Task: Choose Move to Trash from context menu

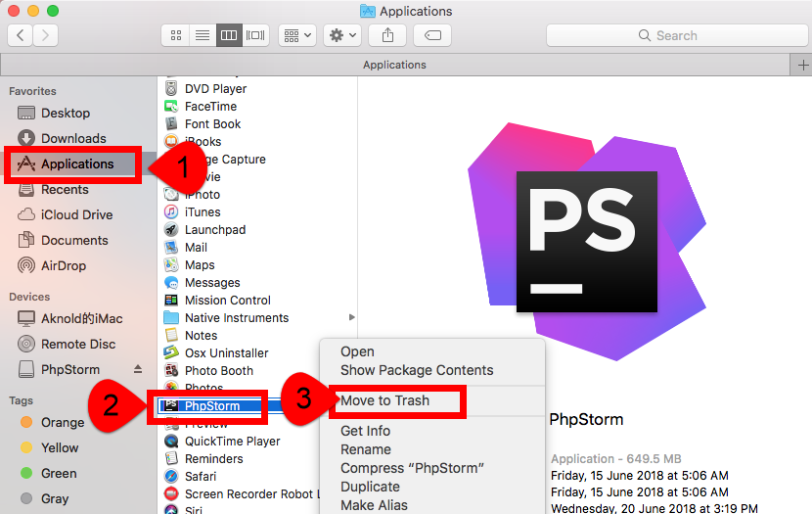Action: pyautogui.click(x=384, y=400)
